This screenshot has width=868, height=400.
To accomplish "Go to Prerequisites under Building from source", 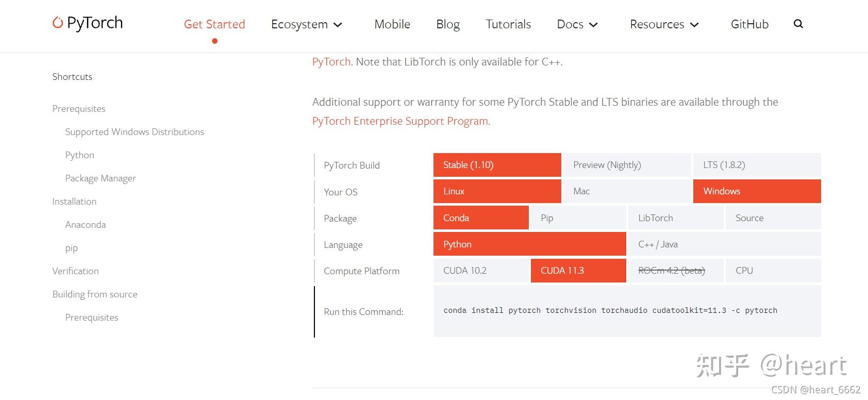I will tap(92, 318).
